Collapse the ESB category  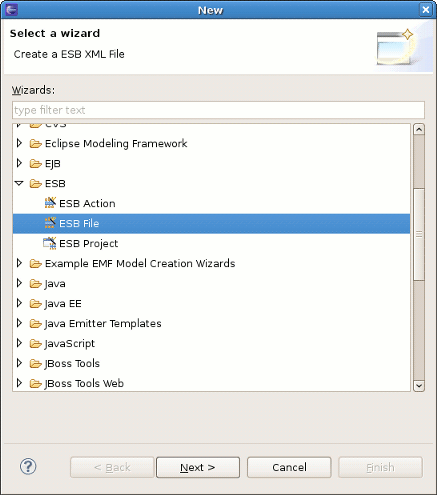[19, 183]
